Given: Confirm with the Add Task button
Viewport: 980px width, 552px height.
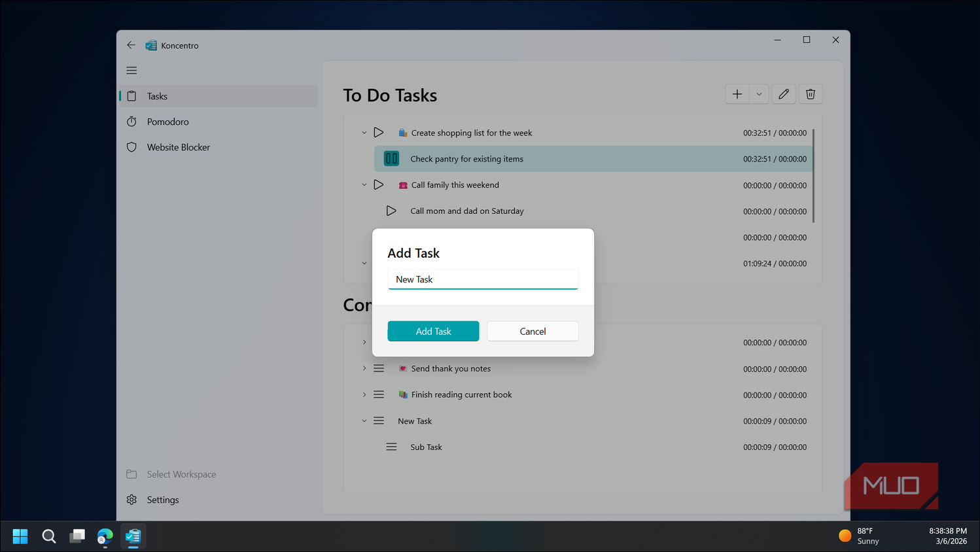Looking at the screenshot, I should pyautogui.click(x=433, y=331).
